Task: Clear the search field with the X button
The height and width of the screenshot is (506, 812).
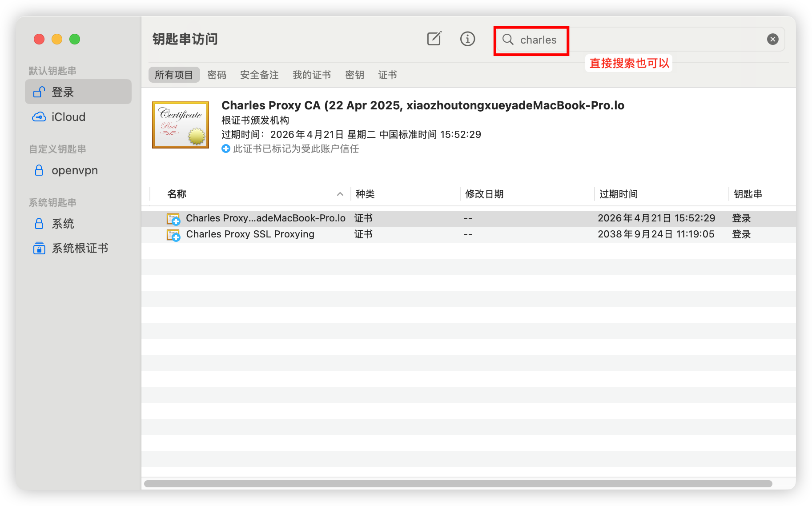Action: pyautogui.click(x=773, y=39)
